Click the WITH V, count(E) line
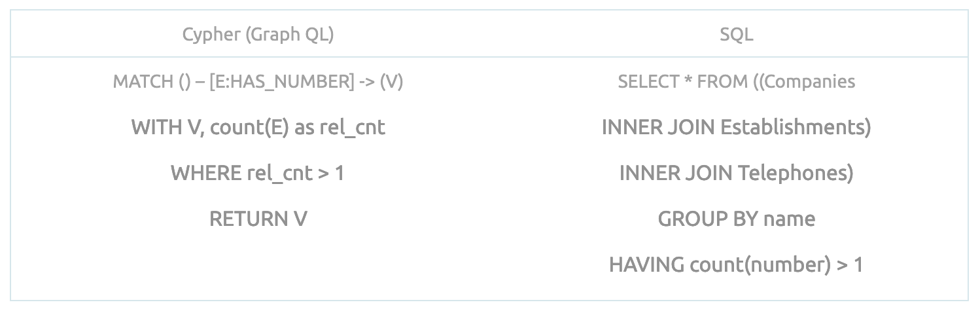The image size is (980, 313). [x=258, y=127]
